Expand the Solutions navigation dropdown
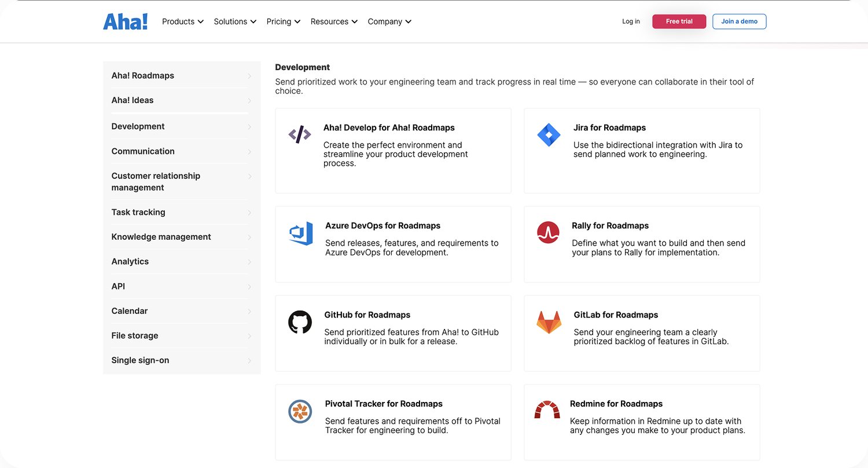Viewport: 868px width, 468px height. coord(235,21)
